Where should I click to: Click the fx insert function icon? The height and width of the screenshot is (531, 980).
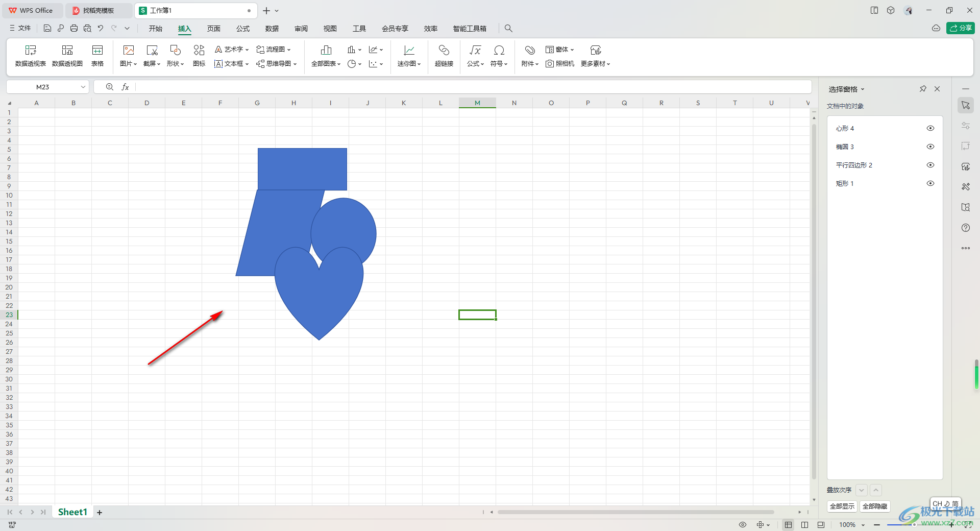tap(125, 87)
